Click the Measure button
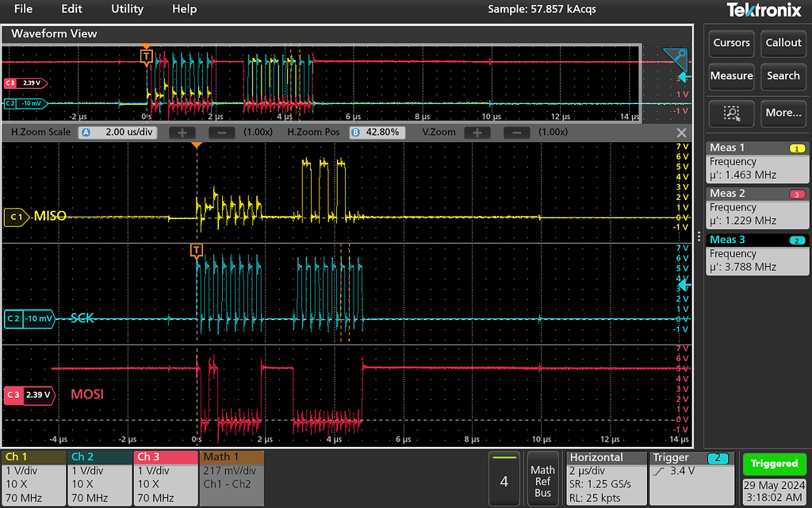Screen dimensions: 812x508 tap(731, 76)
